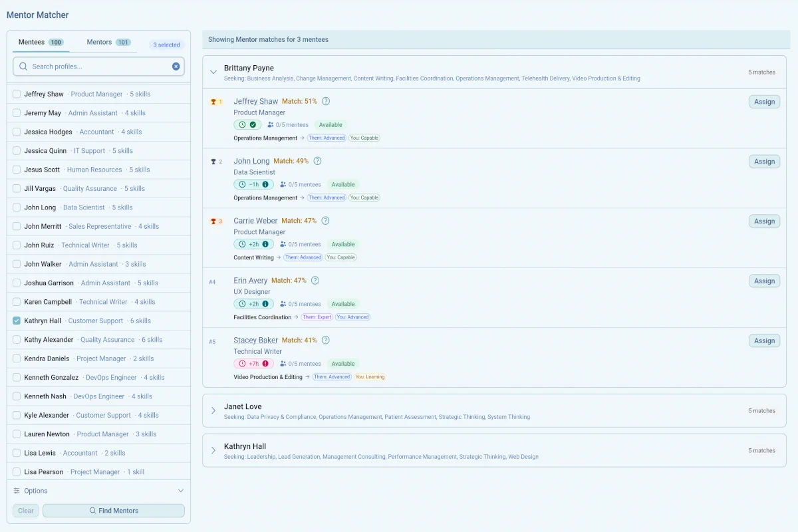Screen dimensions: 798x532
Task: Click mentees people icon for Jeffrey Shaw
Action: tap(271, 125)
